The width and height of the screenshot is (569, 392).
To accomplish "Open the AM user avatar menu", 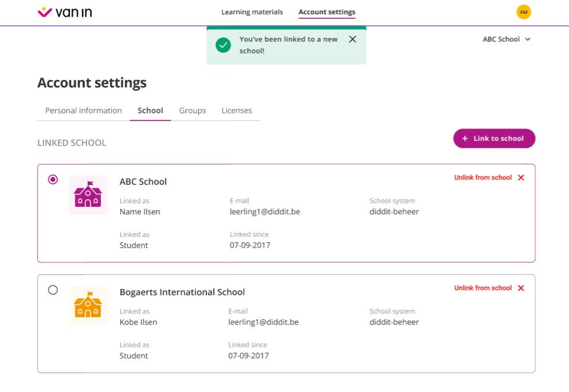I will coord(523,12).
